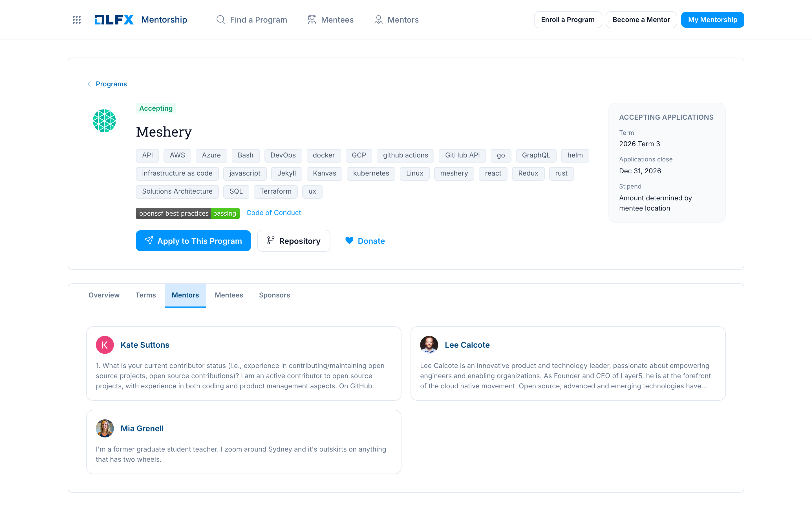Image resolution: width=812 pixels, height=508 pixels.
Task: Open the Sponsors tab
Action: point(274,295)
